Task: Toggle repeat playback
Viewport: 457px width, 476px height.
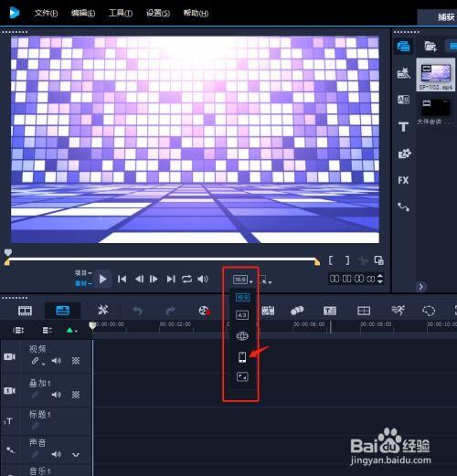Action: 186,279
